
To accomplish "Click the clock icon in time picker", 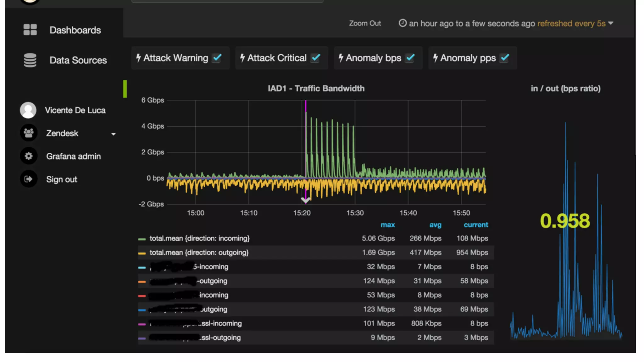I will (402, 23).
